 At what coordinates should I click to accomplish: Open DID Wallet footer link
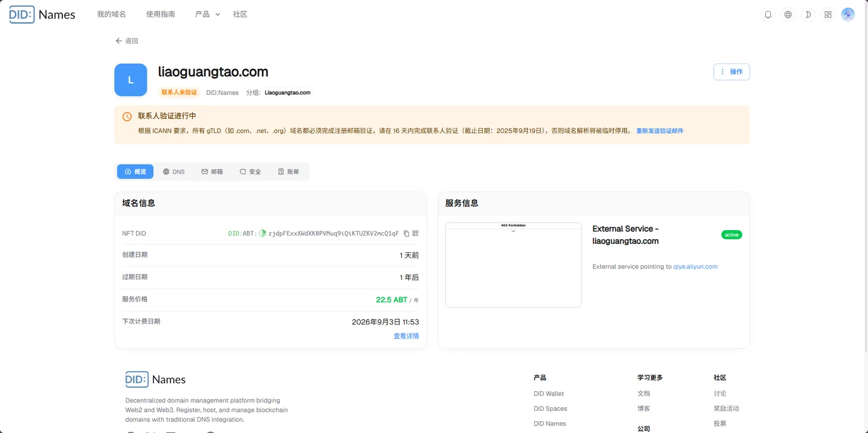click(x=548, y=394)
